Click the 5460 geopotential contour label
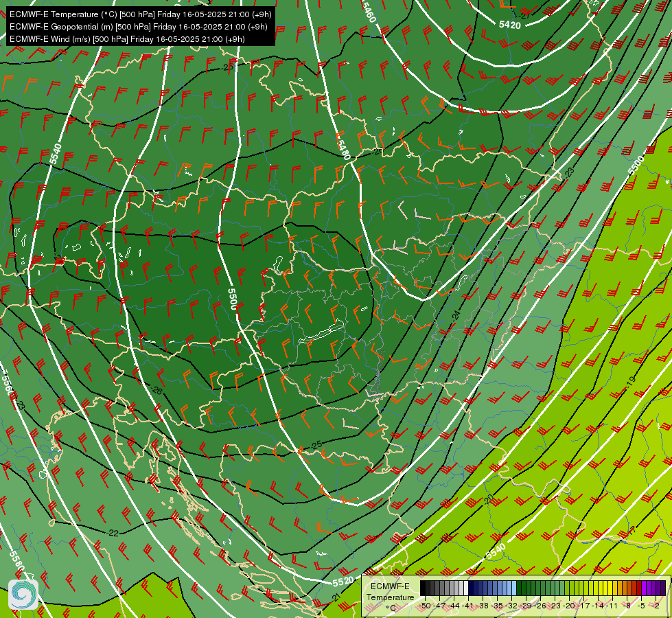 369,12
